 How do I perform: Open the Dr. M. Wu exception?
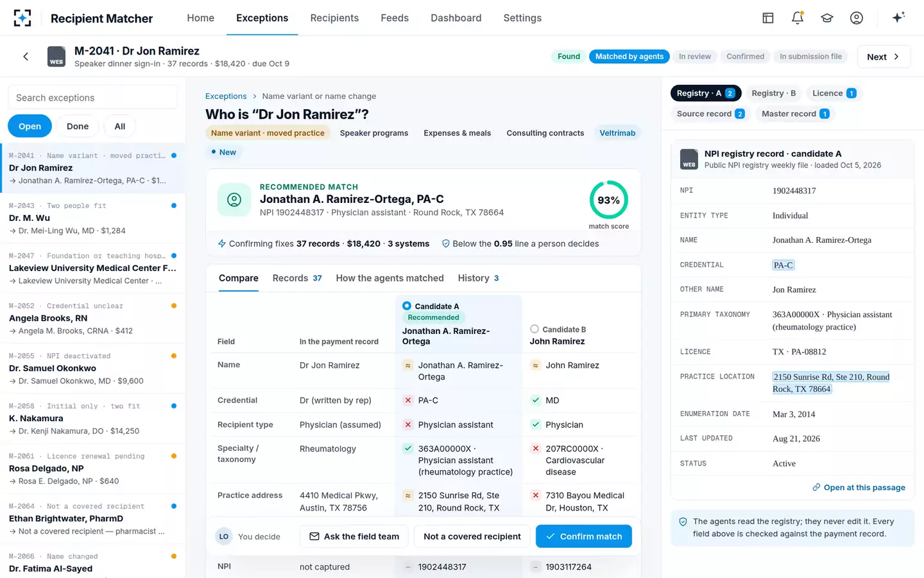point(93,218)
